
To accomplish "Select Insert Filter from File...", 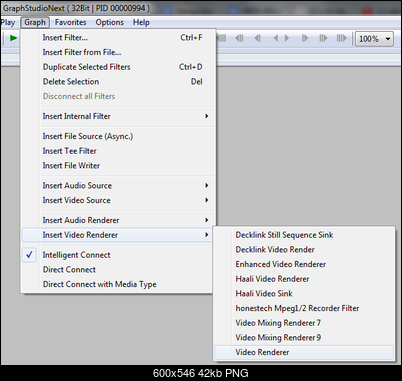I will 118,52.
